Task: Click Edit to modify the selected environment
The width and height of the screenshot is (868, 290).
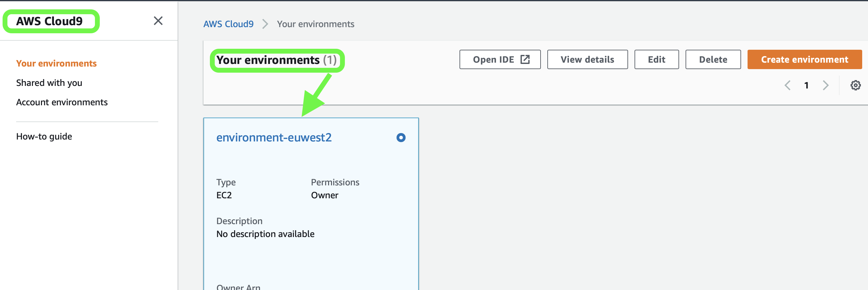Action: tap(656, 59)
